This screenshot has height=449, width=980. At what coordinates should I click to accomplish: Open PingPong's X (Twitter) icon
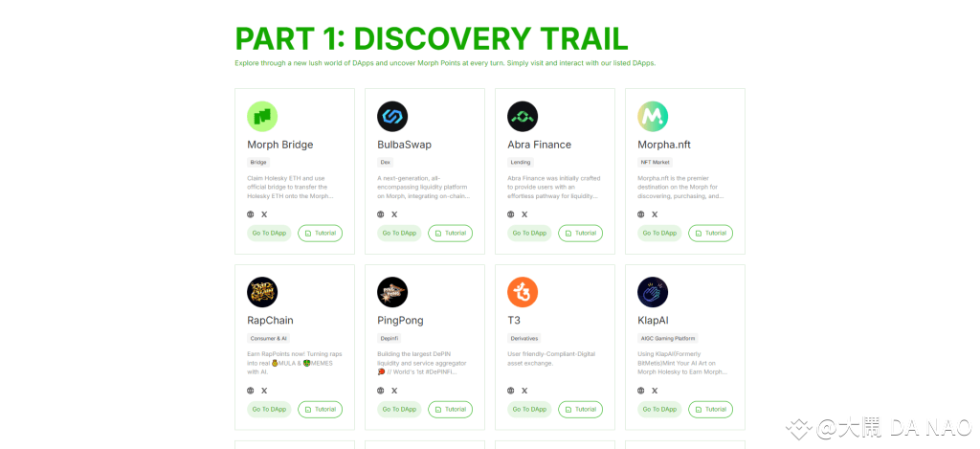(x=394, y=391)
